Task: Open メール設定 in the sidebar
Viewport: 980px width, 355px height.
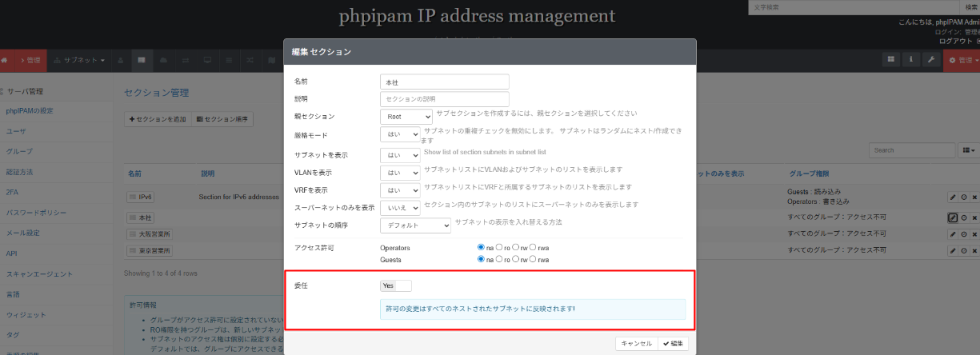Action: point(22,233)
